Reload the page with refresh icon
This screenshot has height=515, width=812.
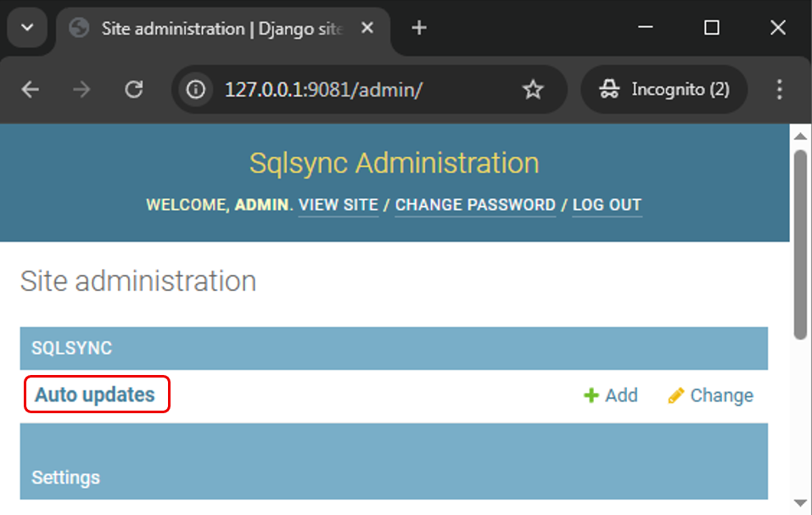point(133,90)
